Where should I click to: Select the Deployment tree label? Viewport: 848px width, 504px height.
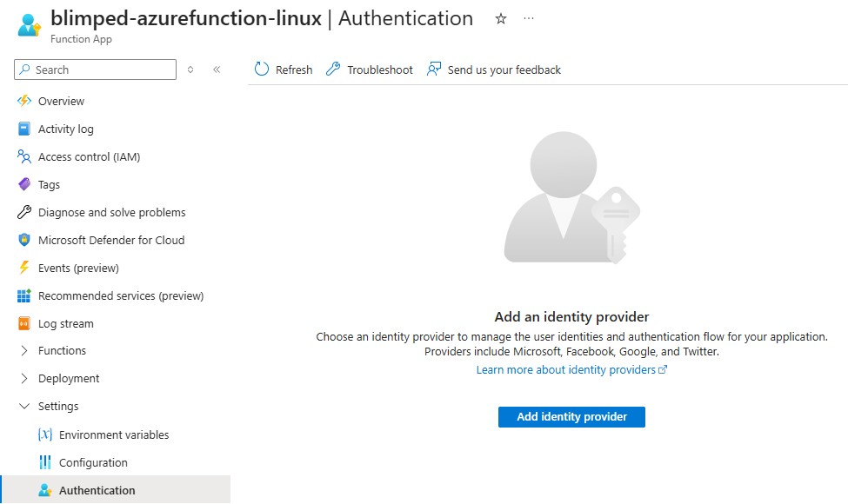(69, 379)
